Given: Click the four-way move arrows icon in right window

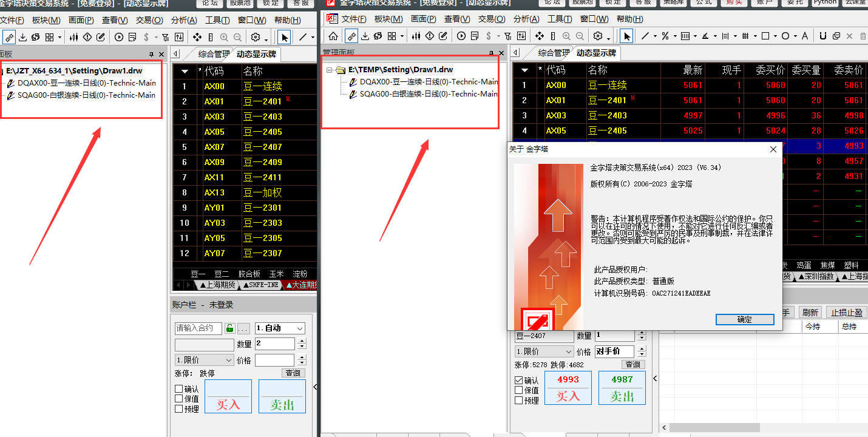Looking at the screenshot, I should tap(540, 36).
